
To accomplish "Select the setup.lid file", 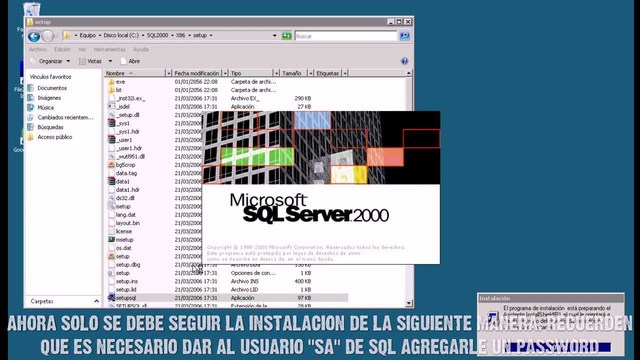I will [x=126, y=289].
